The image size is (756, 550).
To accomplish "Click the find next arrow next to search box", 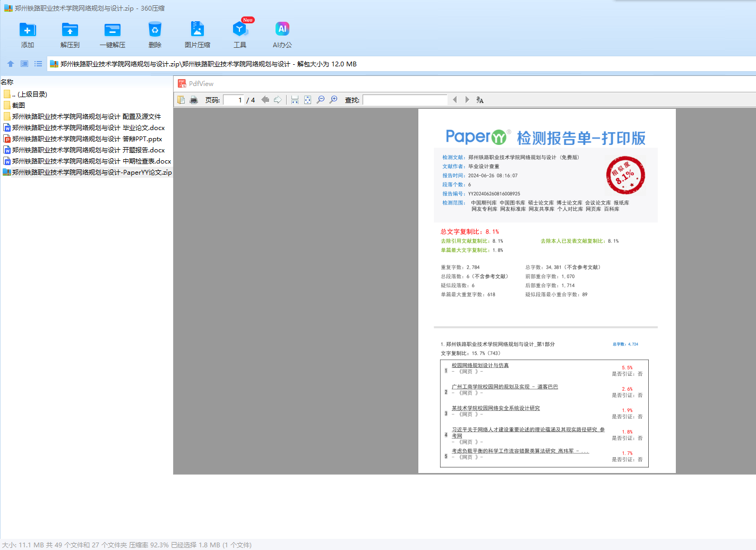I will pos(467,100).
